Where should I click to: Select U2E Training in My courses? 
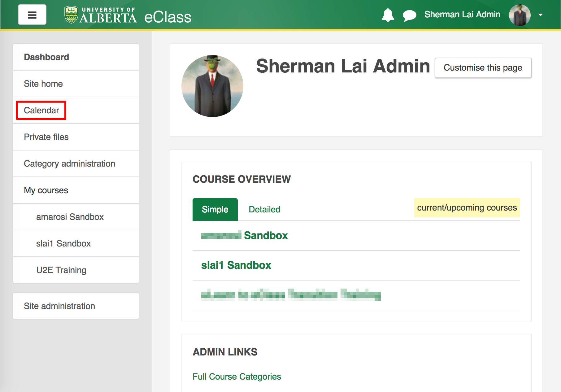(x=61, y=270)
